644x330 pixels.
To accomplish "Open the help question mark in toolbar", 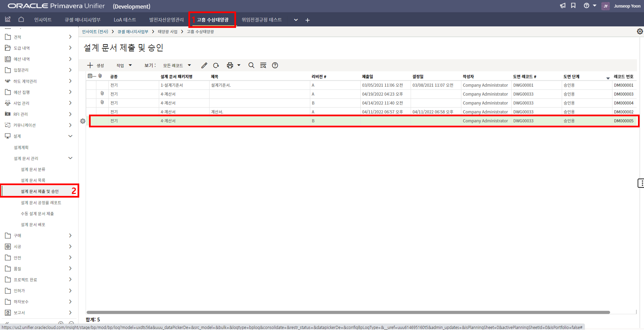I will pyautogui.click(x=275, y=66).
